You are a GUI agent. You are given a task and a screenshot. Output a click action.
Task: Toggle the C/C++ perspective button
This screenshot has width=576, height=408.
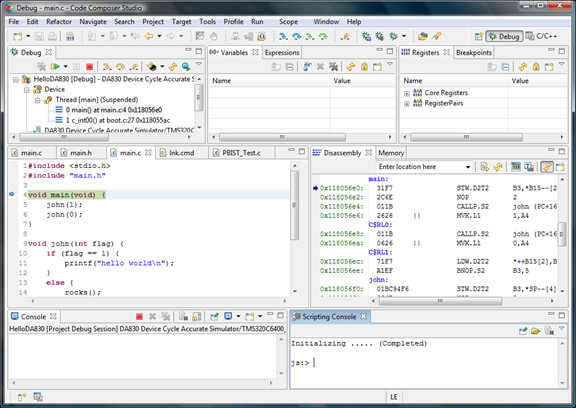(541, 36)
